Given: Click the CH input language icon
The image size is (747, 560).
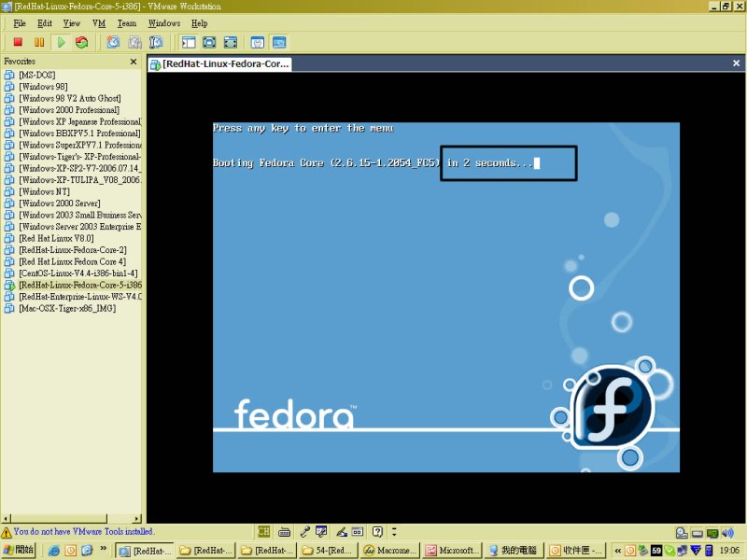Looking at the screenshot, I should tap(263, 531).
